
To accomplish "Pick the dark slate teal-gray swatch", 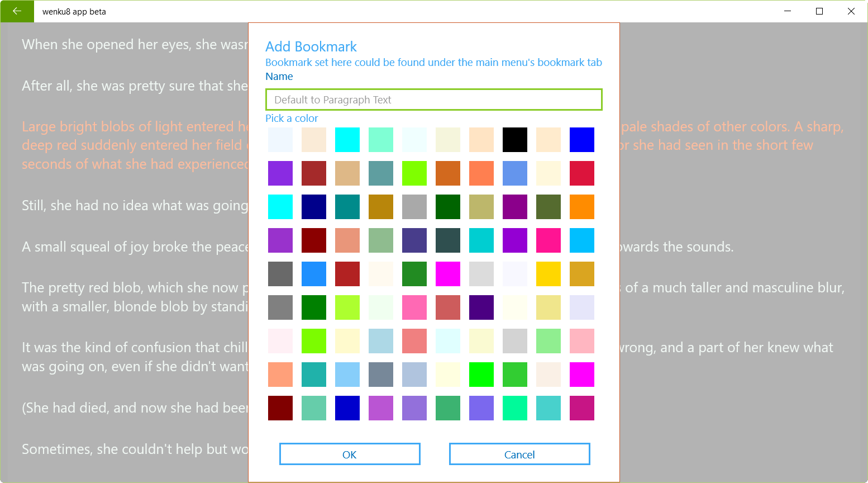I will (447, 240).
